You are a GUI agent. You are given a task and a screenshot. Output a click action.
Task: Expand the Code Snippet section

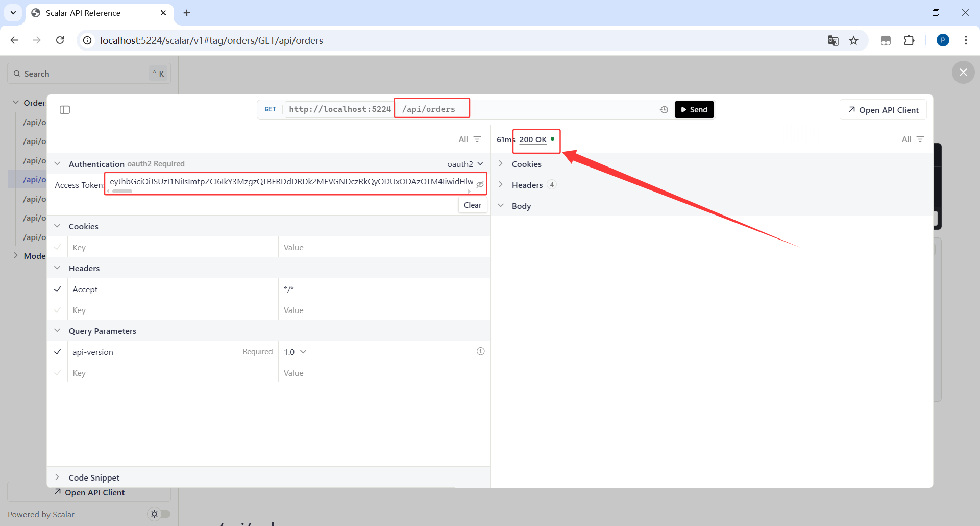(57, 477)
